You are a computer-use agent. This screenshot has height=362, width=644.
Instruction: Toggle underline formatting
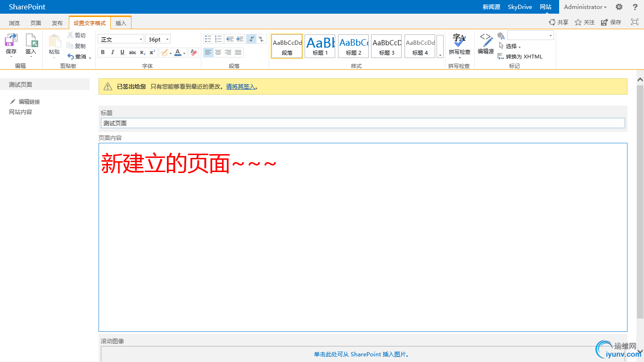tap(122, 52)
